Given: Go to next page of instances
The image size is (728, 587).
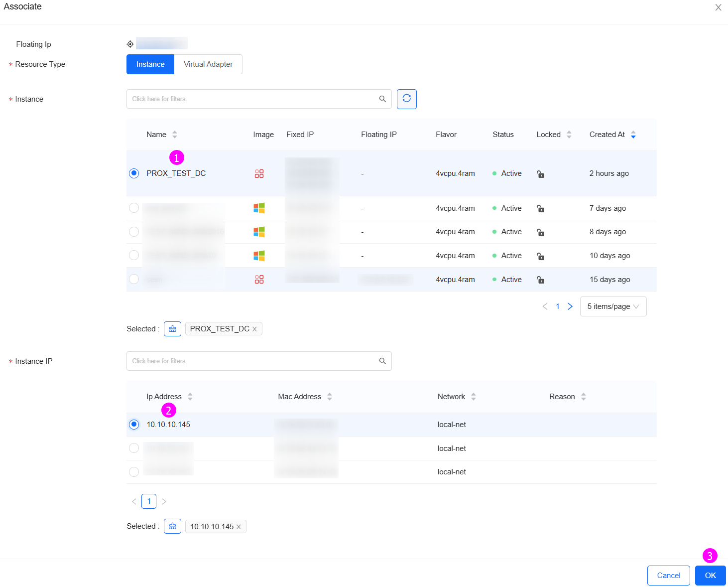Looking at the screenshot, I should click(x=570, y=306).
